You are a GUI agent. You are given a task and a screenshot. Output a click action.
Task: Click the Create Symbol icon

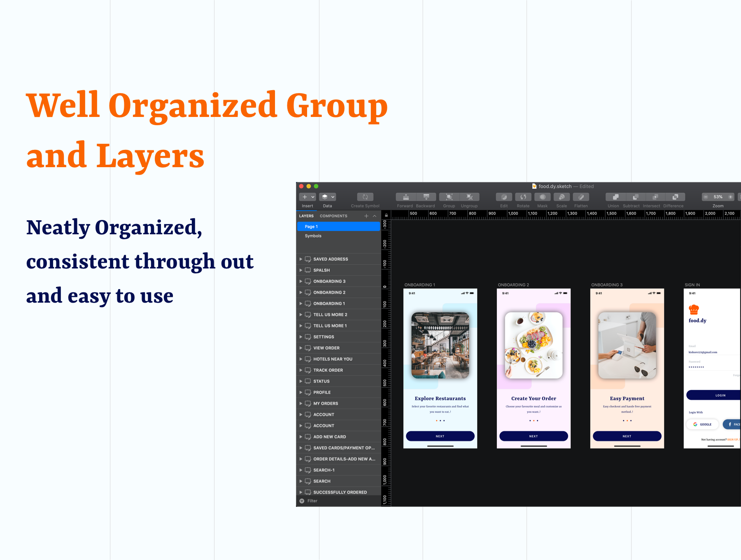(365, 197)
